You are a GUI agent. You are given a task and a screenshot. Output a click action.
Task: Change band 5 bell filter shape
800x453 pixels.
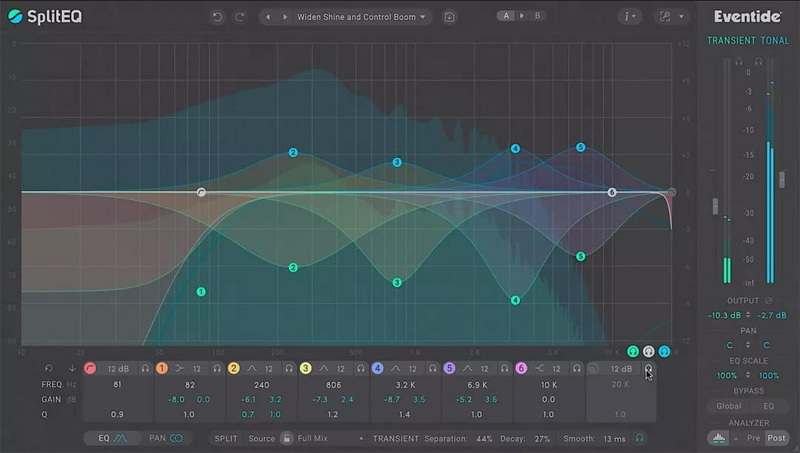click(467, 368)
